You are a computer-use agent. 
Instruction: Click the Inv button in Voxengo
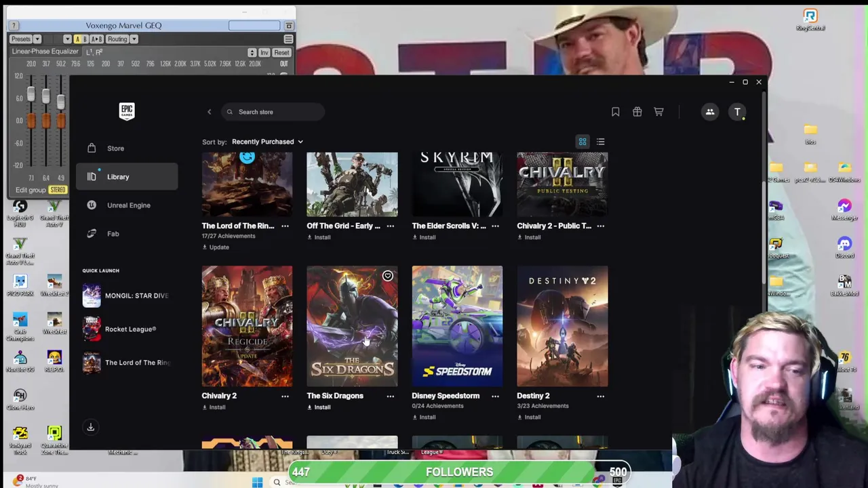click(x=264, y=53)
